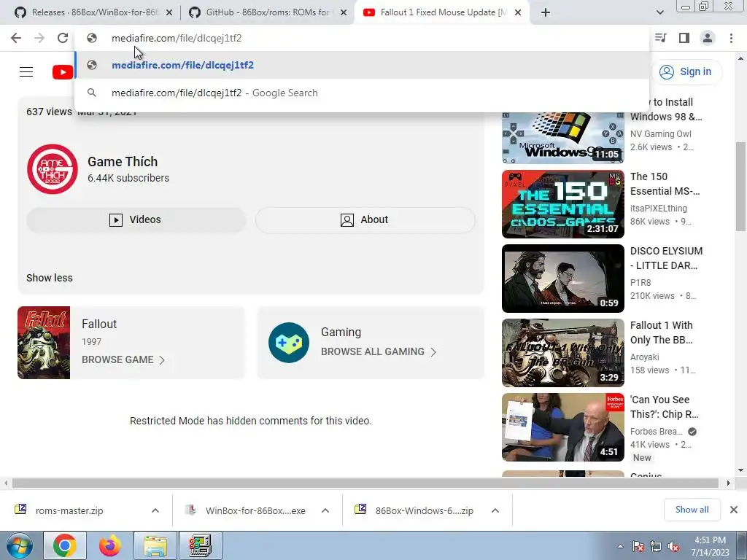Reload the page with the refresh icon

click(x=63, y=38)
